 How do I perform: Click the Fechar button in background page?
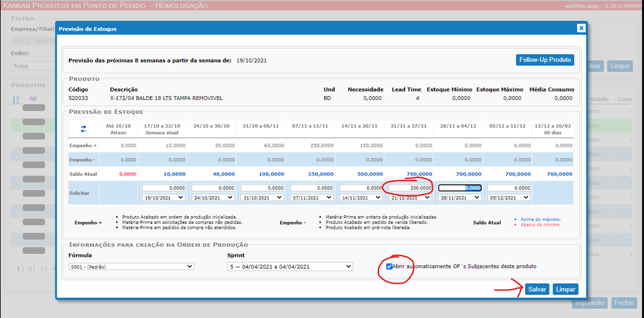coord(624,303)
